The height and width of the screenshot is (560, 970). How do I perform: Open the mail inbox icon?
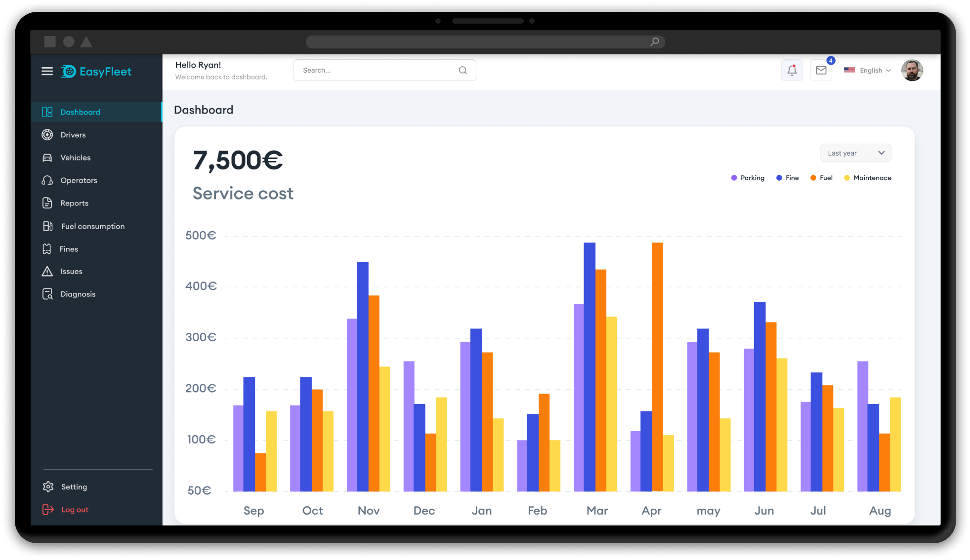tap(821, 70)
